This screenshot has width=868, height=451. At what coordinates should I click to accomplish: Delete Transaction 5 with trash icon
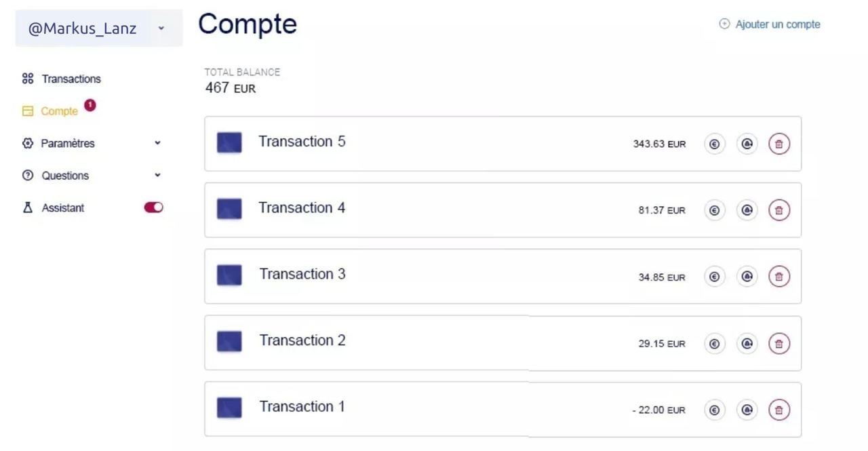779,144
